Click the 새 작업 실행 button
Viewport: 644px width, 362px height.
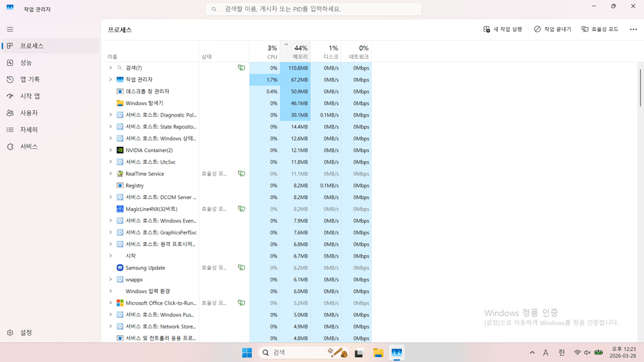[x=502, y=30]
